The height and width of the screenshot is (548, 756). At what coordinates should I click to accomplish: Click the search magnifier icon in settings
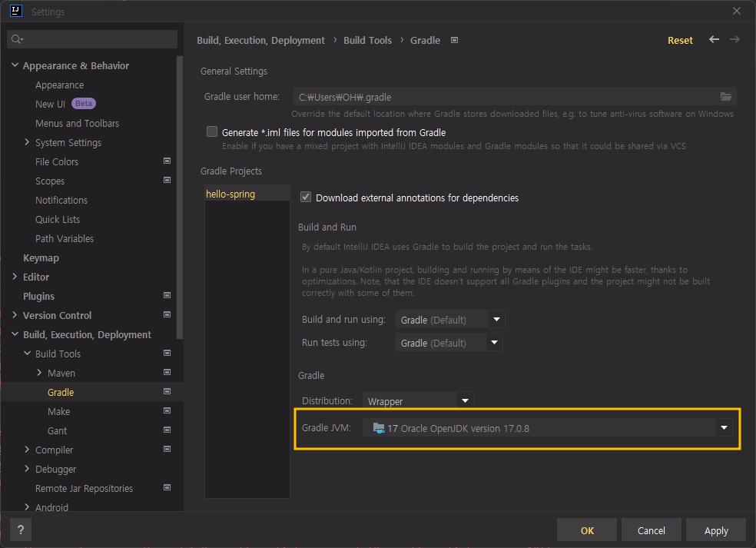(x=17, y=39)
